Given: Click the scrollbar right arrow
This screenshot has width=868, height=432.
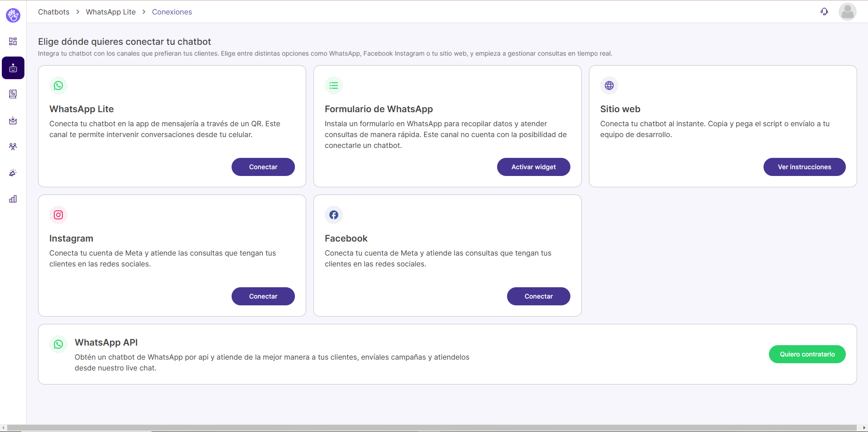Looking at the screenshot, I should pyautogui.click(x=864, y=428).
